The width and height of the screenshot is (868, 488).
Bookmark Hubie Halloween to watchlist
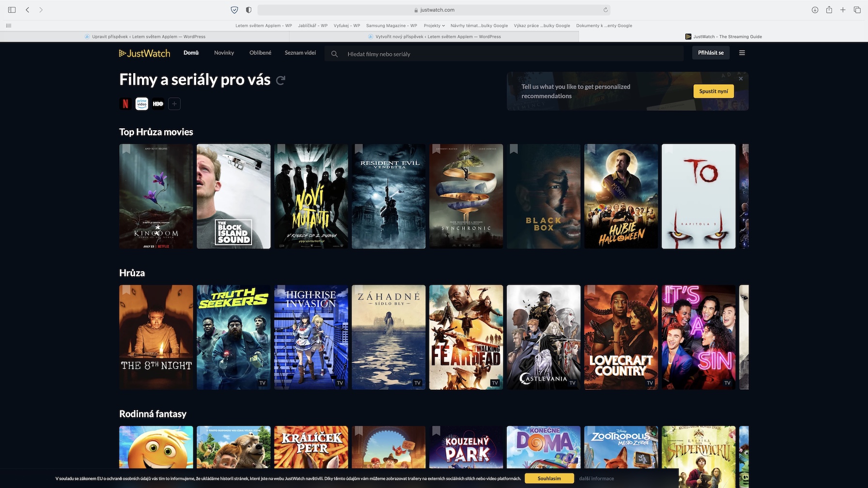(x=591, y=149)
